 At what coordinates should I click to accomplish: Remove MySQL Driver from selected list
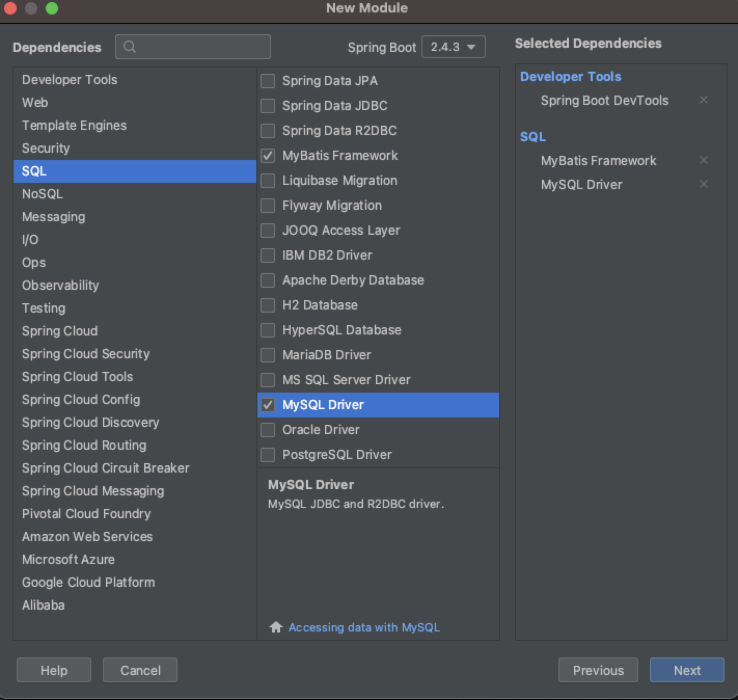pyautogui.click(x=703, y=184)
